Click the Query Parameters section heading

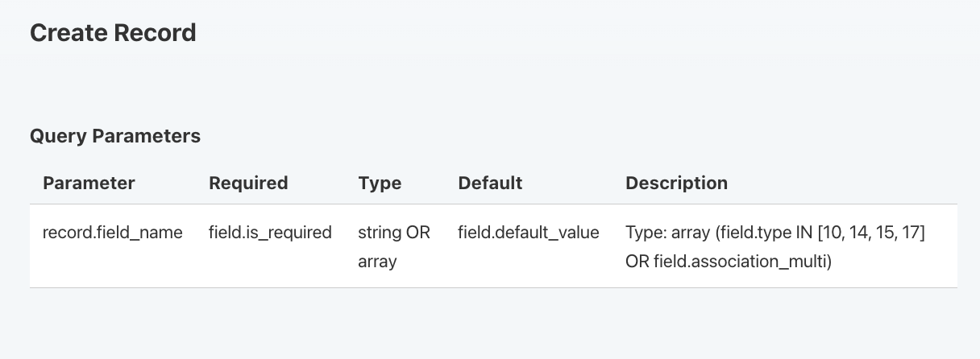click(x=115, y=136)
